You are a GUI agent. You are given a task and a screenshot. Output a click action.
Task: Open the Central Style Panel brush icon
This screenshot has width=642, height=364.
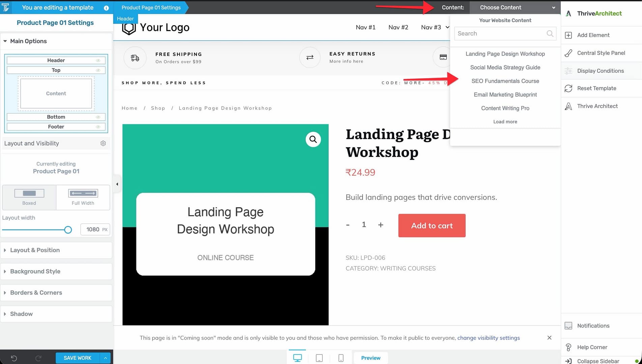click(568, 53)
